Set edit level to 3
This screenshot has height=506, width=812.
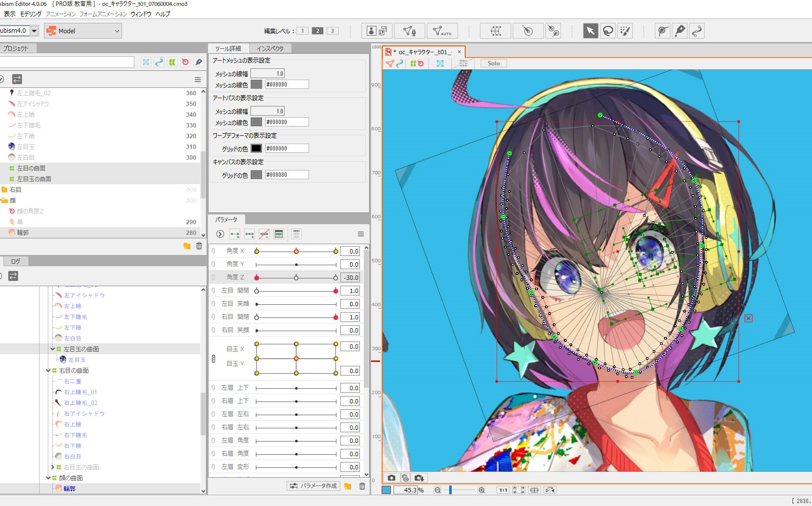tap(333, 31)
